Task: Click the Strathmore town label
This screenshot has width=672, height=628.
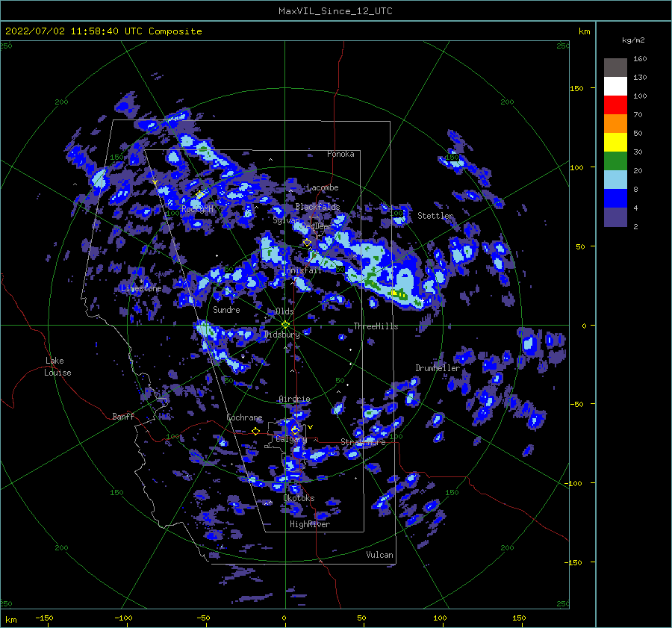Action: click(x=363, y=441)
